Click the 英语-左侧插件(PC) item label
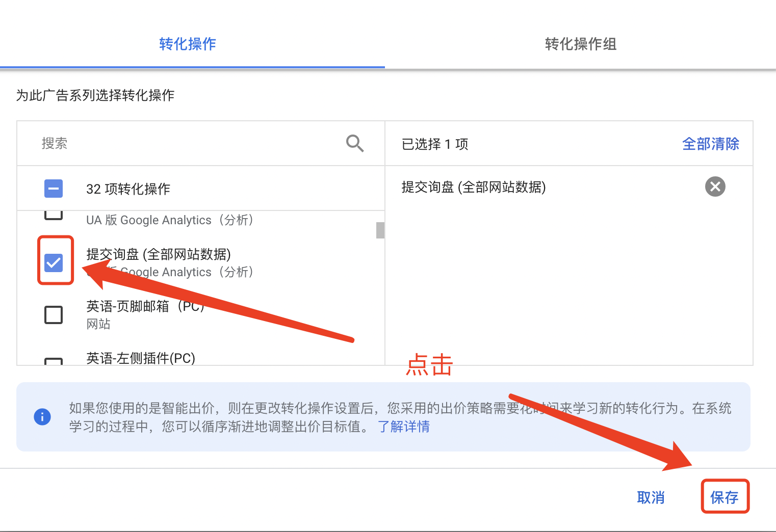Screen dimensions: 776x532 tap(140, 358)
